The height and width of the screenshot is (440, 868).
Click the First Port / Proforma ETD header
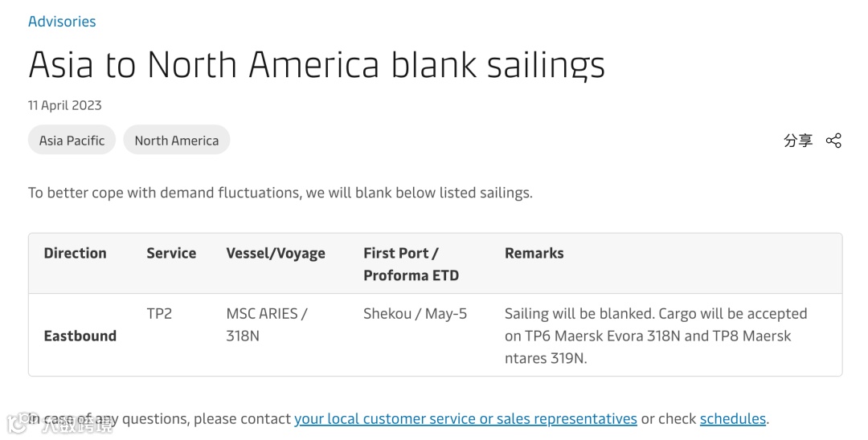[411, 263]
